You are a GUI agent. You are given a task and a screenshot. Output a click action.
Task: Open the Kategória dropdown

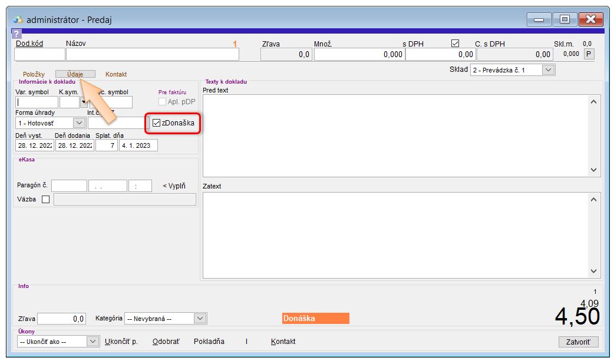(x=200, y=319)
